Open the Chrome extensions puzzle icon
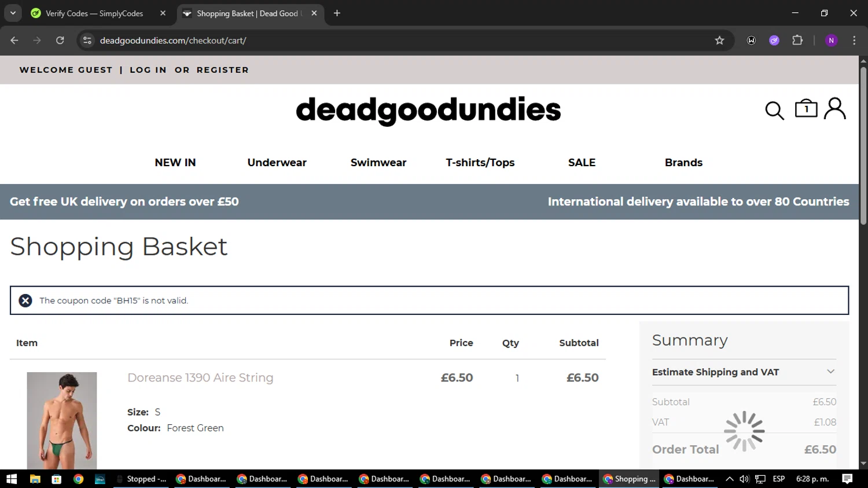The image size is (868, 488). [797, 41]
